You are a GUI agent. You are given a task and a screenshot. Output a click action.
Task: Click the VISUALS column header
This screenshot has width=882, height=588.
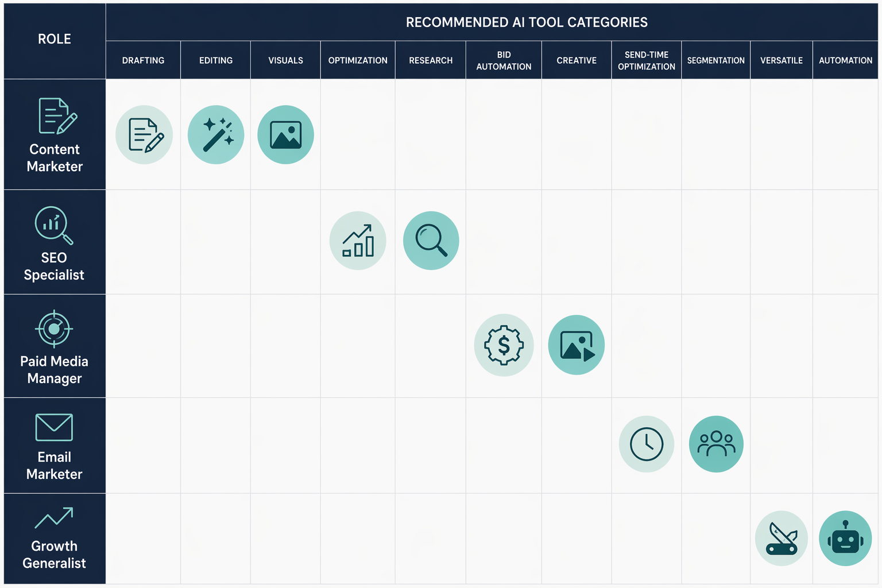285,60
